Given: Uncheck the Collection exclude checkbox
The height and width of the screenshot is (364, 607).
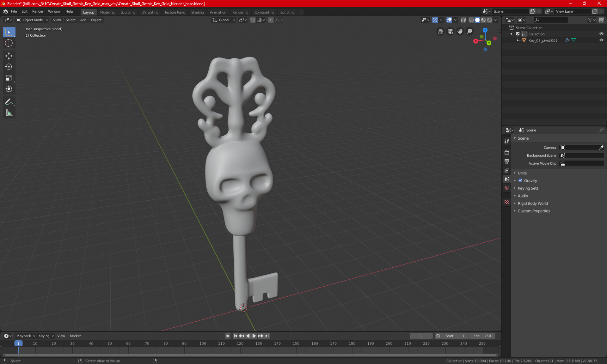Looking at the screenshot, I should coord(518,34).
